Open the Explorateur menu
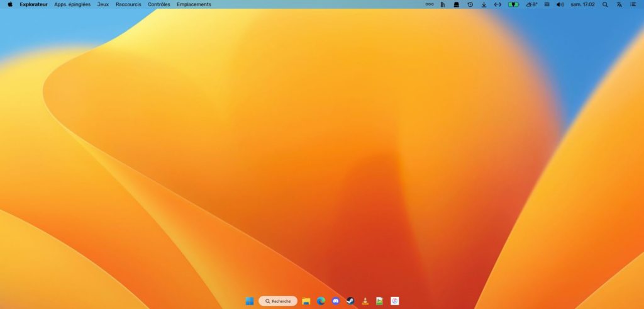 pyautogui.click(x=34, y=4)
